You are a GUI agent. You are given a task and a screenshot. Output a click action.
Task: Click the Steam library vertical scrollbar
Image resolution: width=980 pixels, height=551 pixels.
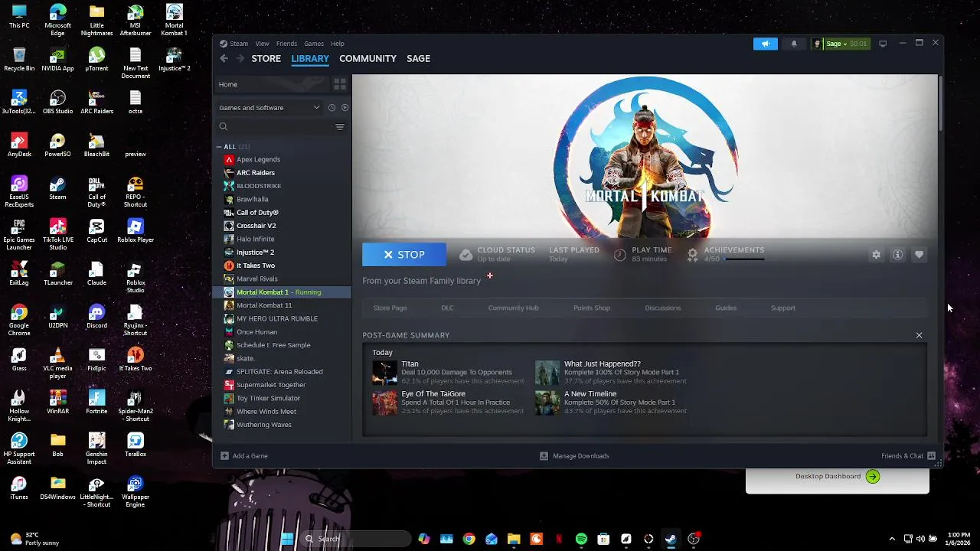coord(939,103)
